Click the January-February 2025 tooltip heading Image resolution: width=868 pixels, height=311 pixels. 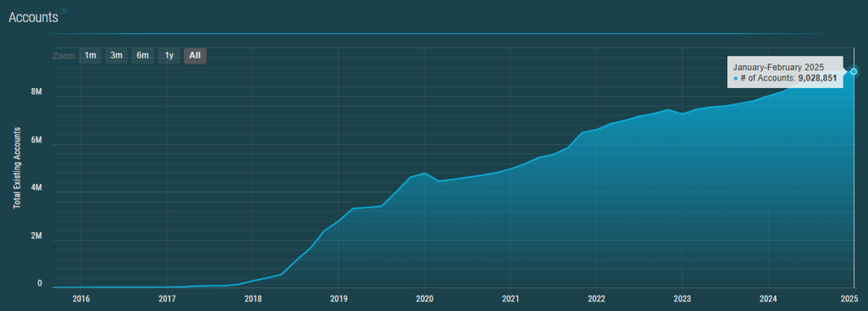coord(778,67)
